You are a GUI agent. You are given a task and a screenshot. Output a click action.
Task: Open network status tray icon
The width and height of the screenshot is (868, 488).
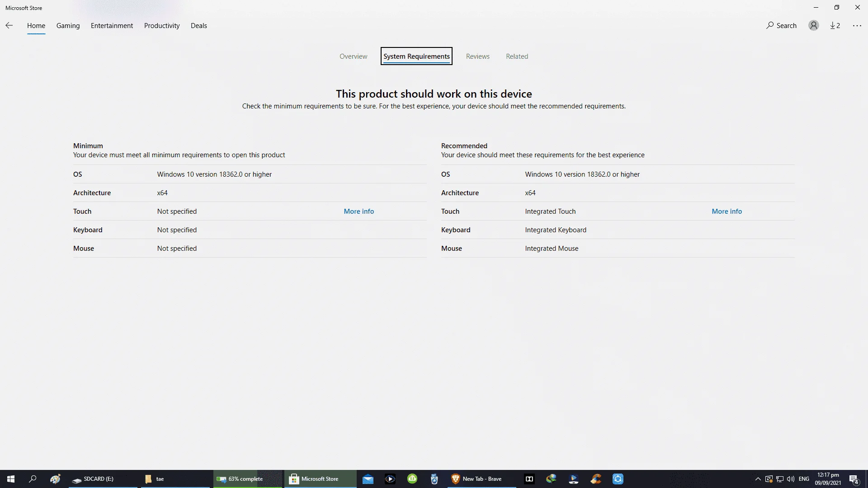pos(780,479)
